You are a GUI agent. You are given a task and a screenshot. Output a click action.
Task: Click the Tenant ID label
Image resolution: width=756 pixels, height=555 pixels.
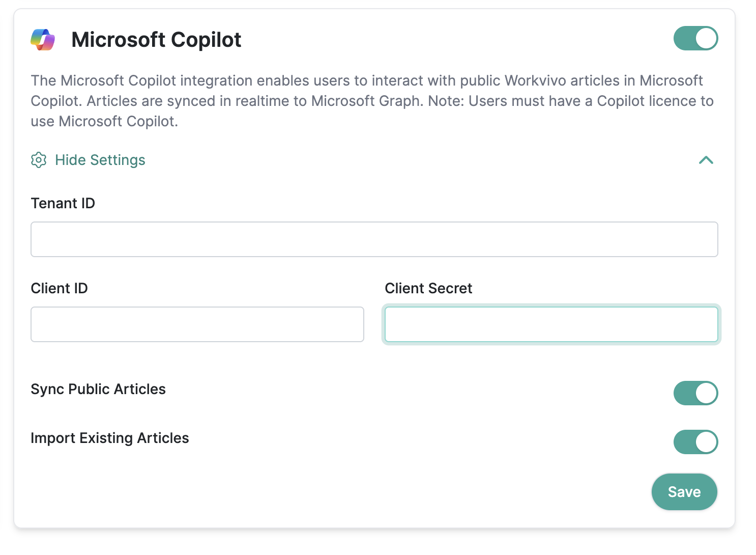[63, 203]
